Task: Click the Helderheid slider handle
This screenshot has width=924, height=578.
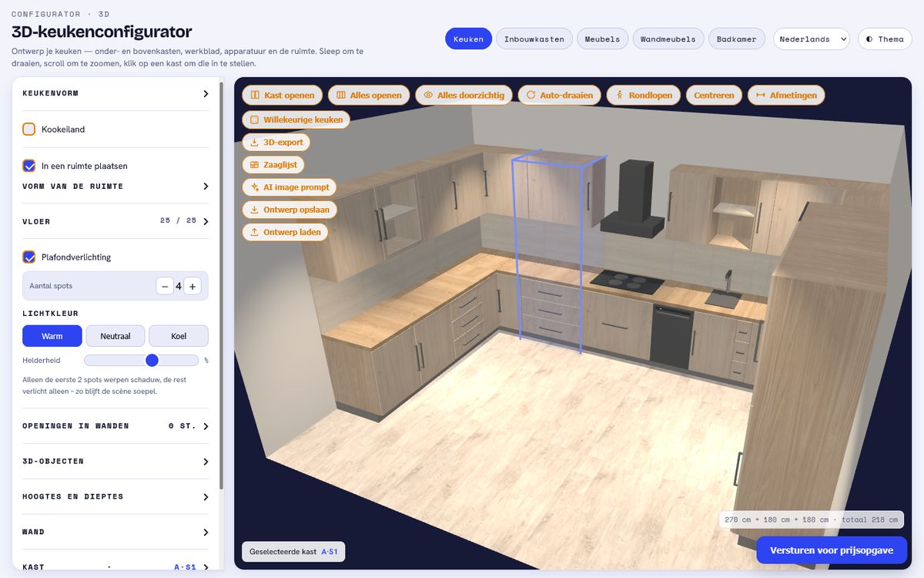Action: point(152,360)
